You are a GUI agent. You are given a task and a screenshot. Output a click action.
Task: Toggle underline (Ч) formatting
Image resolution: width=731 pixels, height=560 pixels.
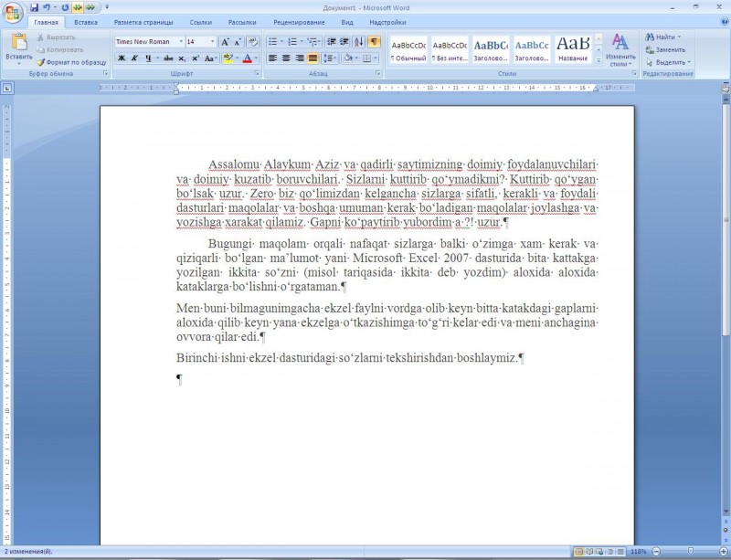tap(148, 58)
